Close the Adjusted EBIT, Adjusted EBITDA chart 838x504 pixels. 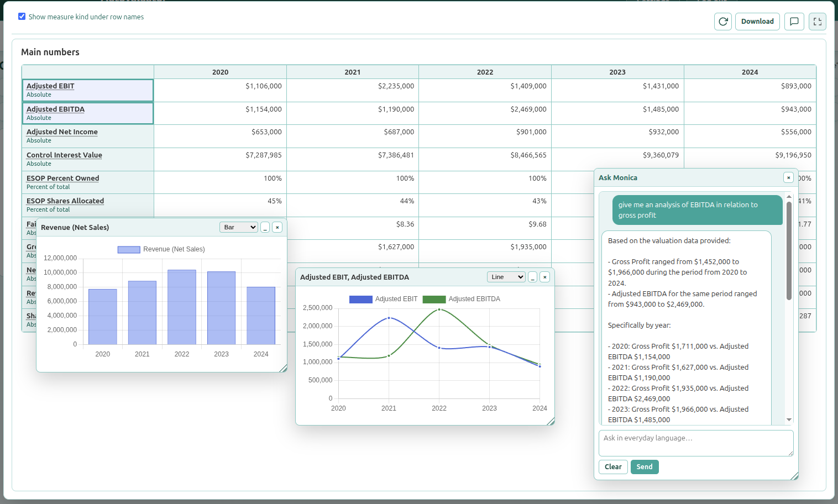545,277
